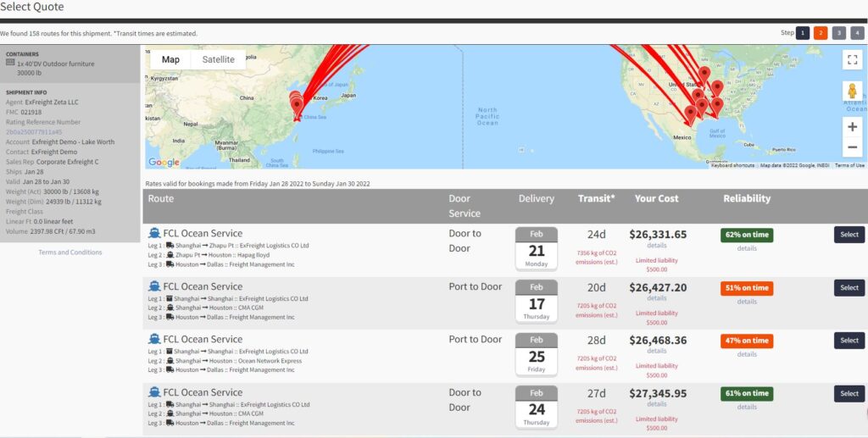Click Leg 2 Shanghai to Houston CMA CGM in Port to Door route
Screen dimensions: 868x438
coord(205,308)
